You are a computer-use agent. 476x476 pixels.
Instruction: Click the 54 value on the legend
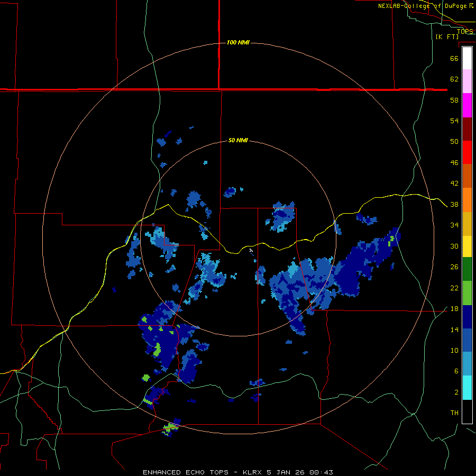point(454,121)
